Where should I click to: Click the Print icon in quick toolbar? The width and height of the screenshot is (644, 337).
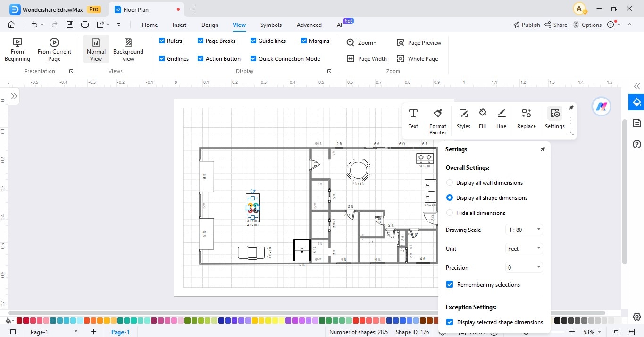85,25
